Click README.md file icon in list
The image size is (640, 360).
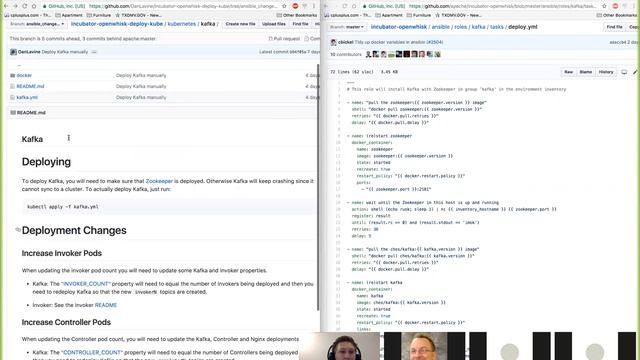pos(13,87)
